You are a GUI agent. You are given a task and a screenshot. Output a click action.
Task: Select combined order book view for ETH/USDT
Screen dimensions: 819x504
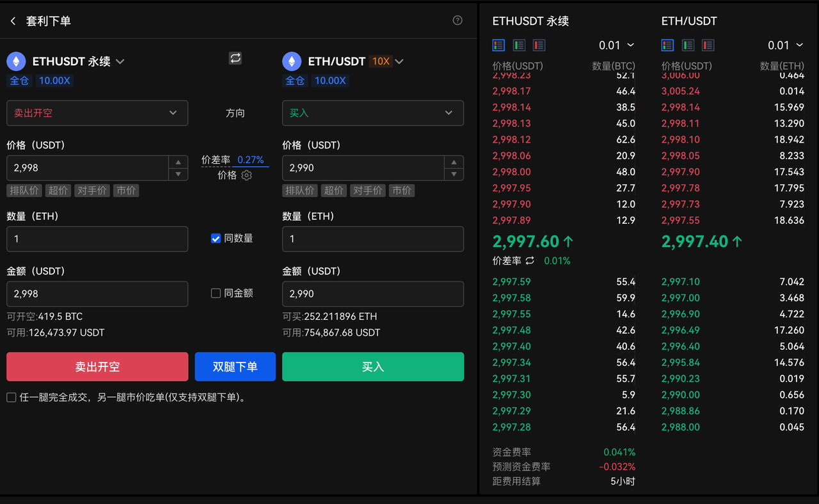[667, 45]
